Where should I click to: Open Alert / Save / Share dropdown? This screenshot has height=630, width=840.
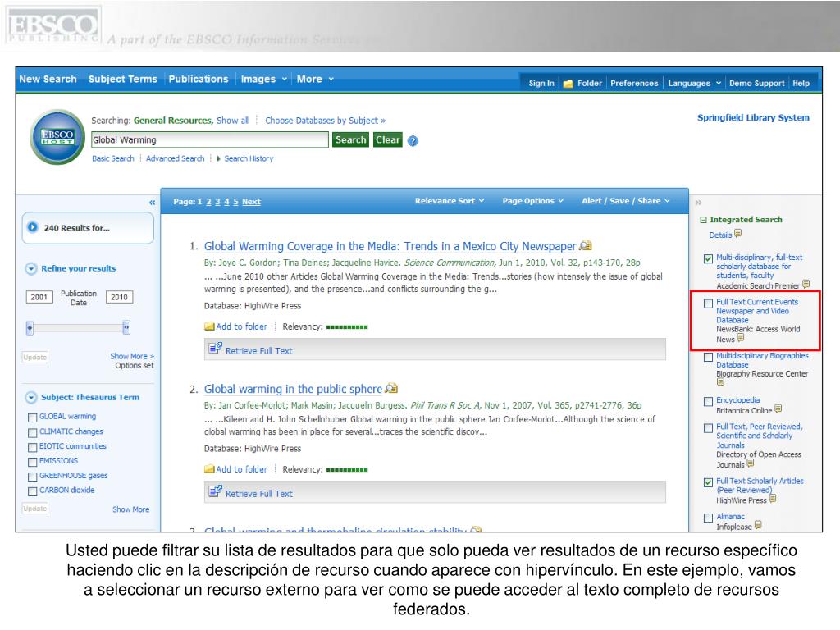click(626, 201)
